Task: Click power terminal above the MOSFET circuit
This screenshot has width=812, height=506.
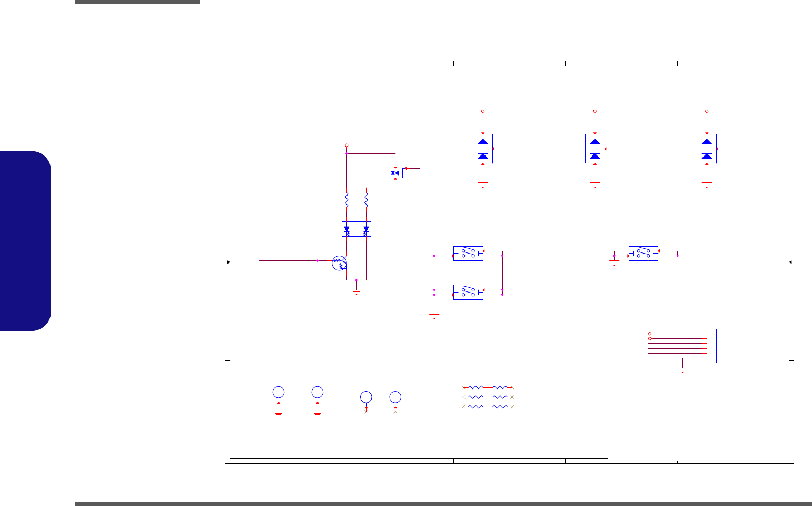Action: [x=346, y=145]
